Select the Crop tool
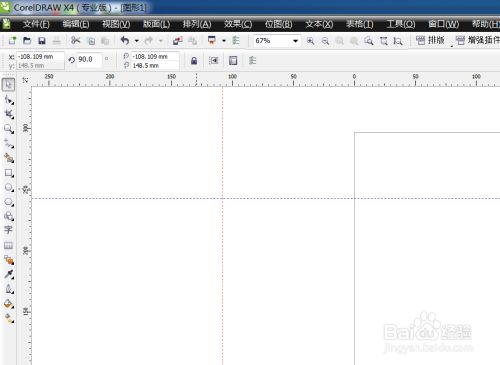The image size is (500, 365). coord(9,114)
